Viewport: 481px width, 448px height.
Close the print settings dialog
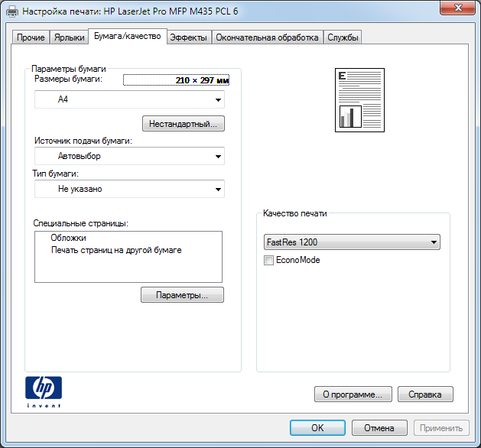[x=458, y=8]
